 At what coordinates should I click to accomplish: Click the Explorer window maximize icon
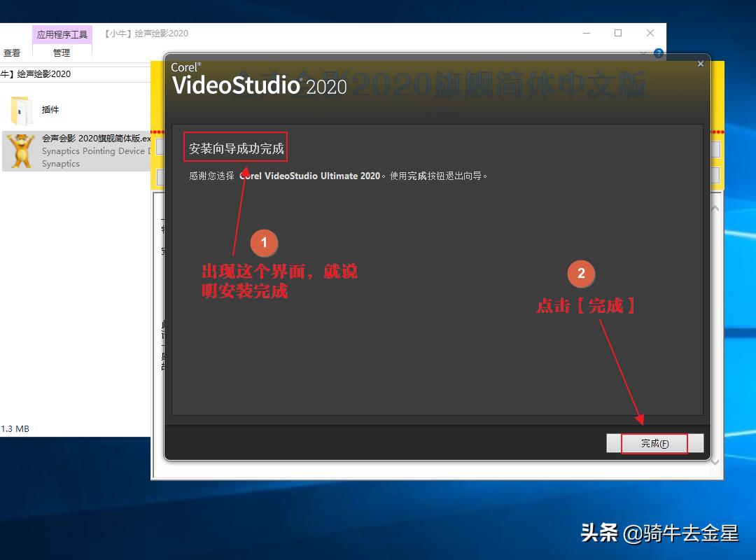click(618, 33)
